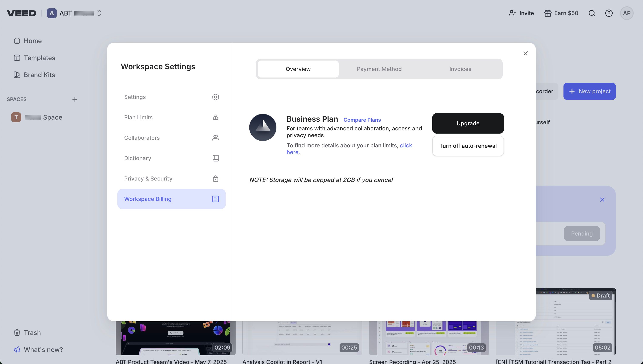Click the New project button

589,91
